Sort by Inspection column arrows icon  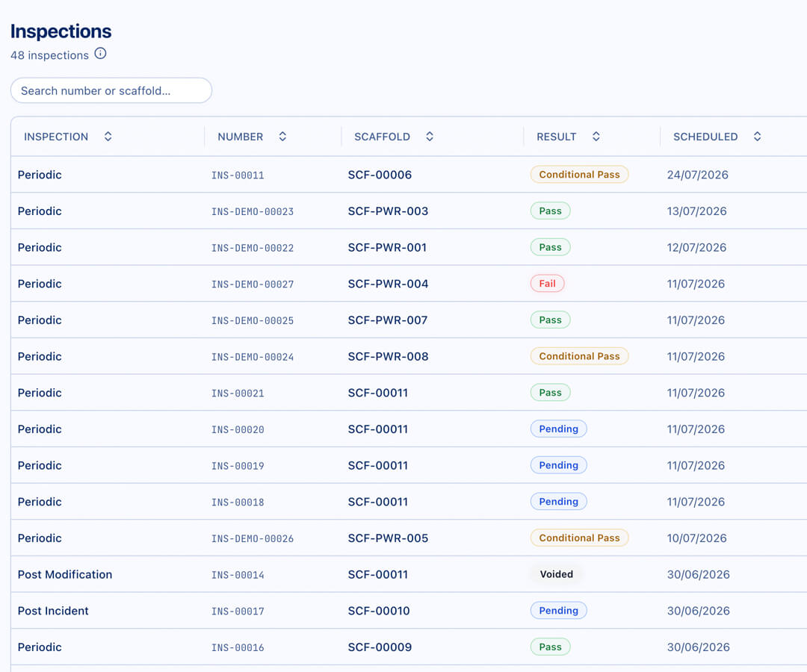[x=108, y=136]
